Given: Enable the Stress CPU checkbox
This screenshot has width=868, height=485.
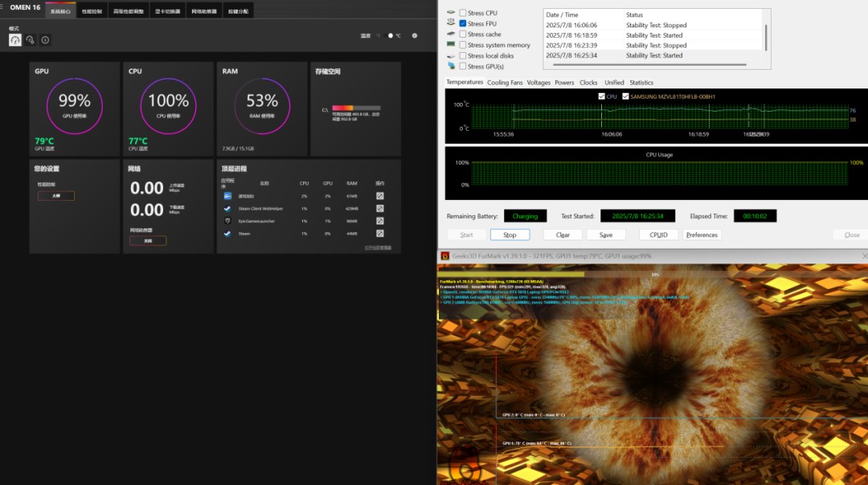Looking at the screenshot, I should (x=463, y=14).
